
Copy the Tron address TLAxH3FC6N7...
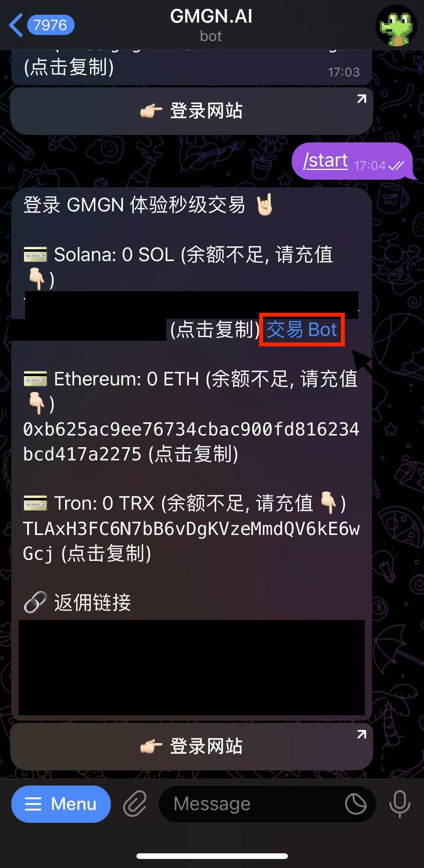(x=191, y=541)
